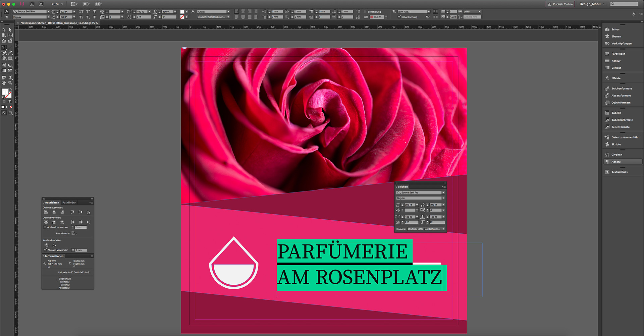
Task: Select the Zoom tool
Action: click(x=10, y=83)
